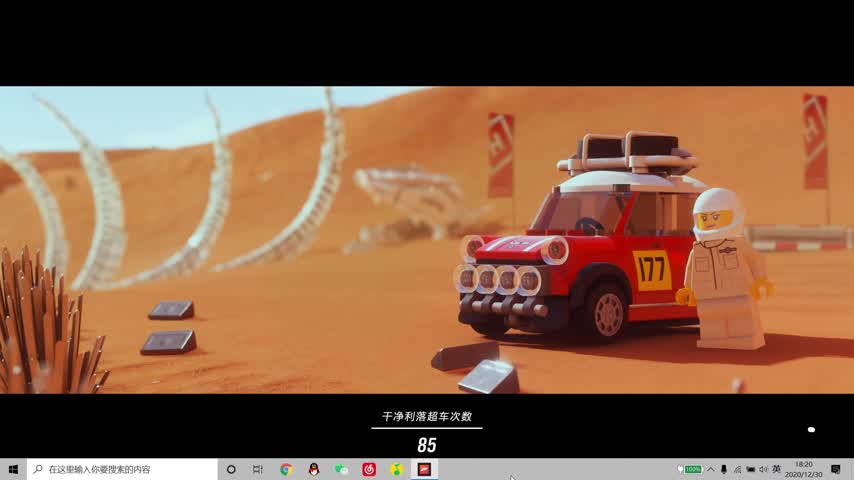Switch to the Forza Horizon taskbar icon
This screenshot has height=480, width=854.
pos(424,469)
